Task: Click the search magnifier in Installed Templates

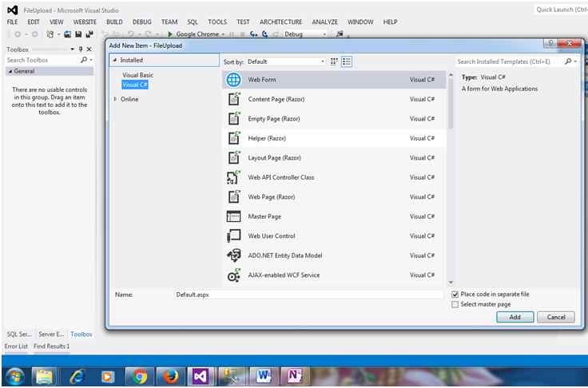Action: pos(568,61)
